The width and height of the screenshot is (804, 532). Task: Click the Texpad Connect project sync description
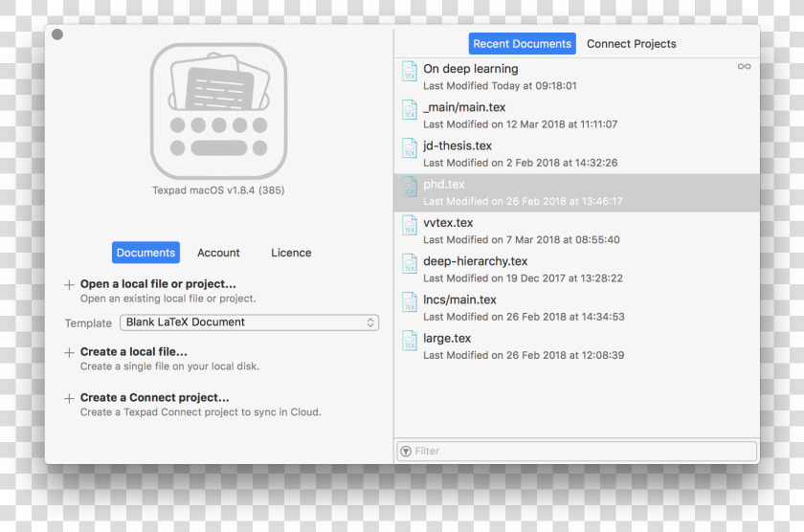[200, 412]
